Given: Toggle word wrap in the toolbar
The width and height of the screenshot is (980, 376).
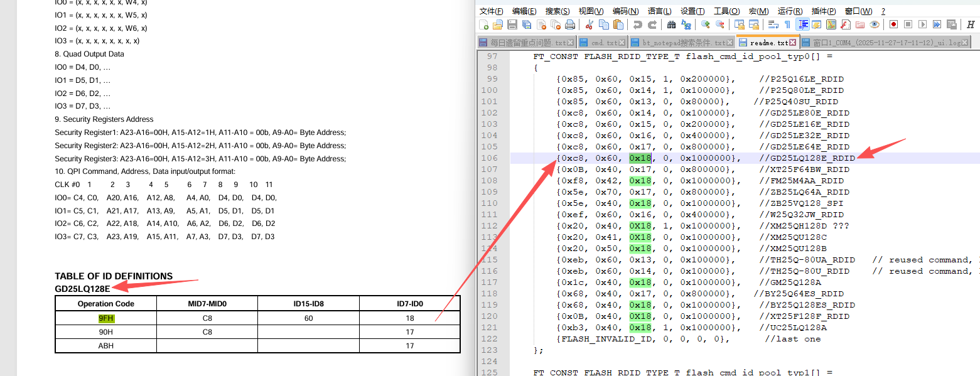Looking at the screenshot, I should click(x=773, y=24).
